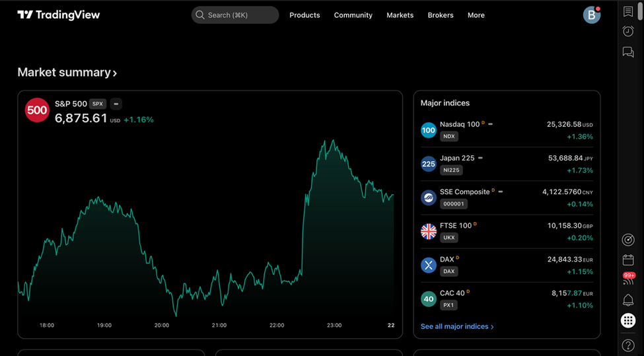Open the chats icon in sidebar
644x356 pixels.
(x=628, y=52)
